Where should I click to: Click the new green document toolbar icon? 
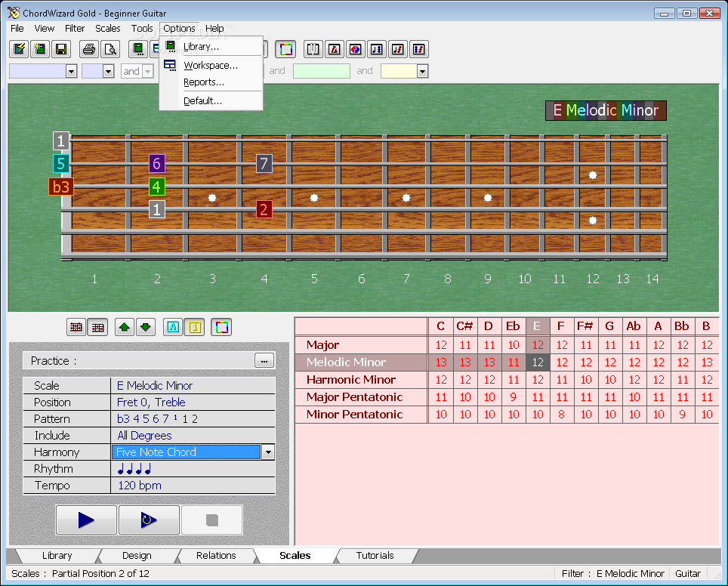(40, 49)
